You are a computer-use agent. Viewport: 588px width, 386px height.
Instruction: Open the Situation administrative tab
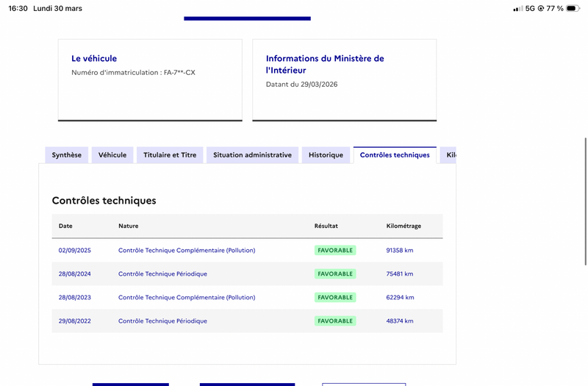tap(252, 155)
